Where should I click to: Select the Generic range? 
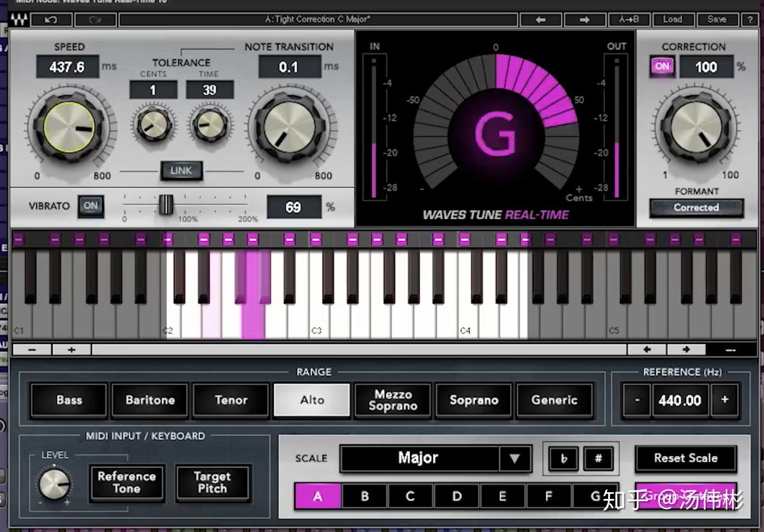(554, 400)
